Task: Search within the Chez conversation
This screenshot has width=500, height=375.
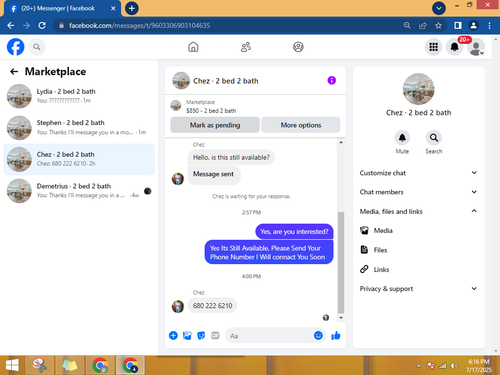Action: (434, 138)
